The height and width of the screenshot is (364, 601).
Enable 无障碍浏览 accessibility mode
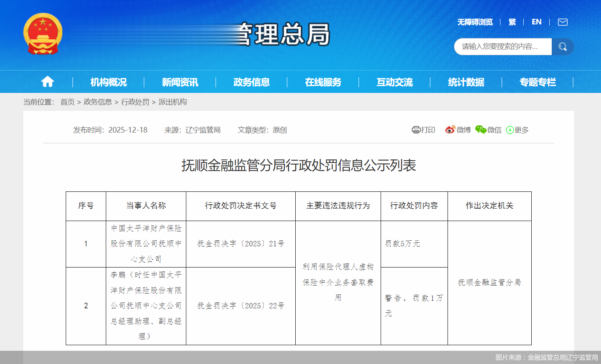click(475, 22)
